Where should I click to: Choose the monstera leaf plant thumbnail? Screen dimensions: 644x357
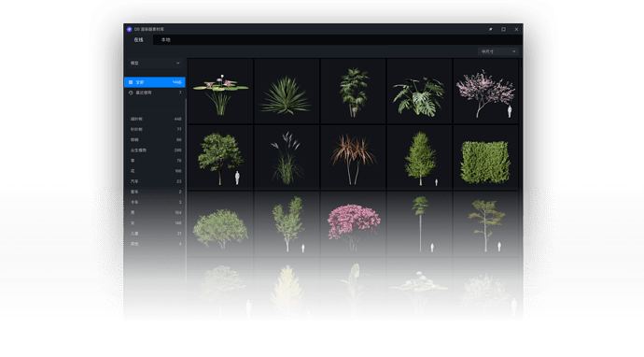(x=419, y=91)
